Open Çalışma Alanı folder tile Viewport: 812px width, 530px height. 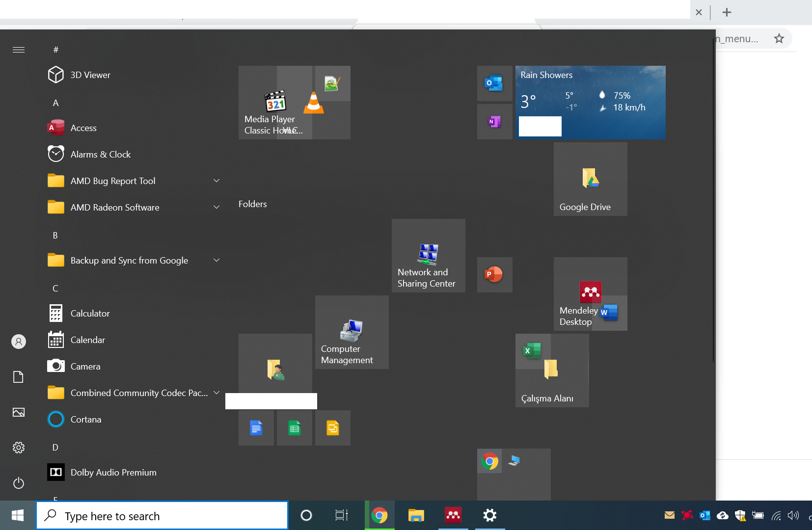click(x=552, y=378)
